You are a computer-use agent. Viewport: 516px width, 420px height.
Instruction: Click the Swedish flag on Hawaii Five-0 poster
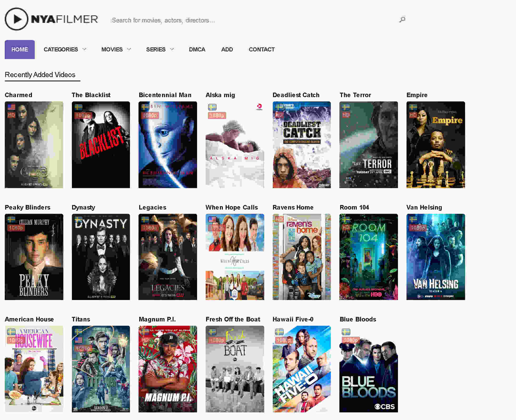[x=279, y=331]
